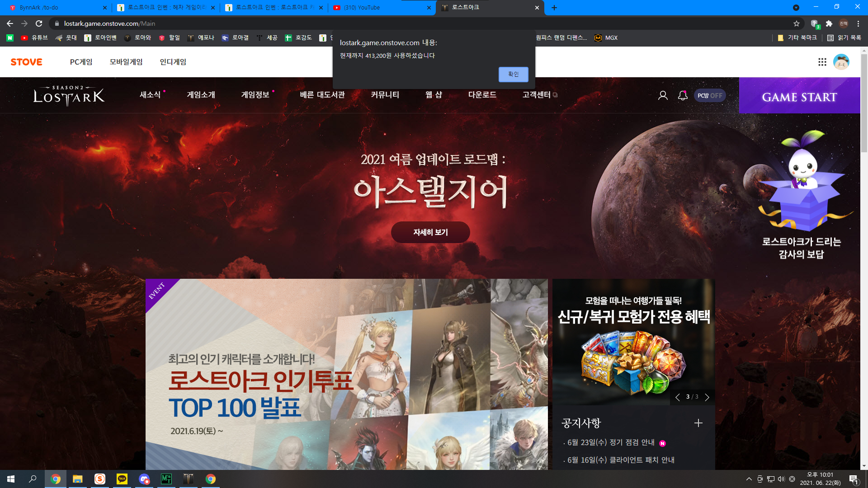The height and width of the screenshot is (488, 868).
Task: Expand 공지사항 with the plus icon
Action: pyautogui.click(x=698, y=423)
